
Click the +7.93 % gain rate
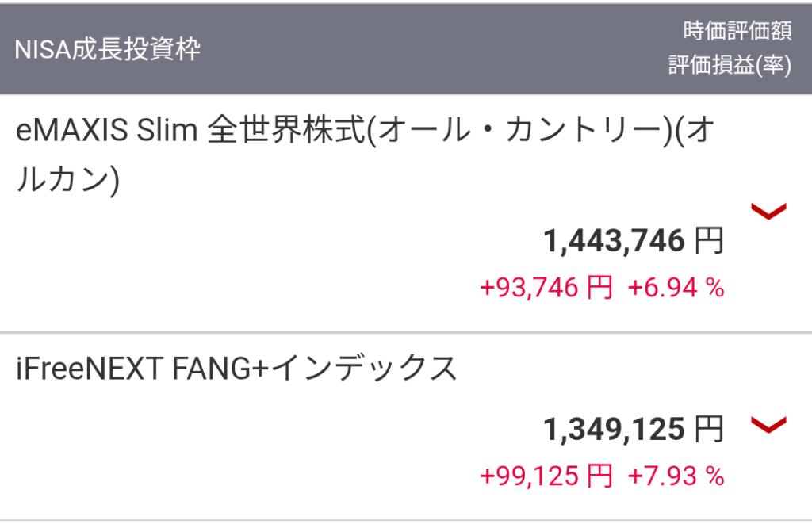676,476
